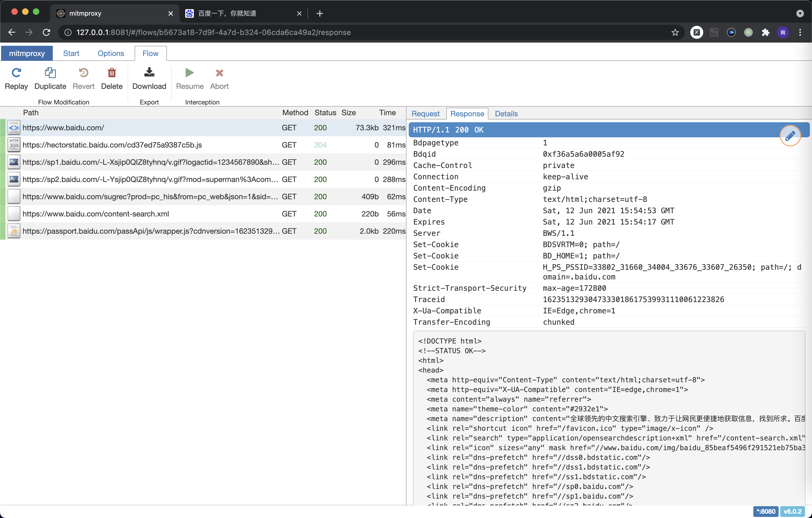Image resolution: width=812 pixels, height=518 pixels.
Task: Open the browser profile avatar
Action: point(783,32)
